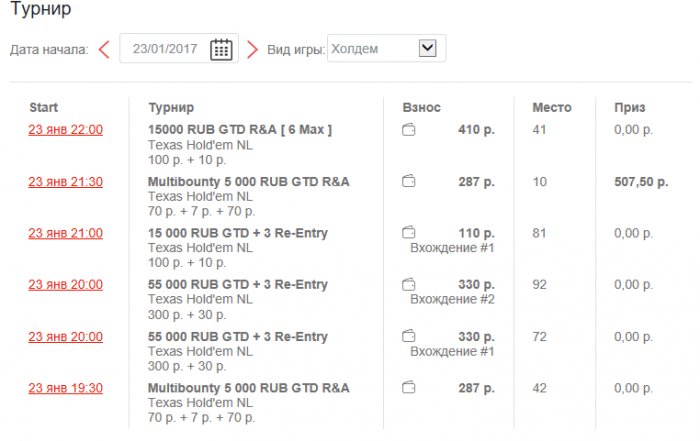
Task: Go to previous date with left arrow
Action: (104, 49)
